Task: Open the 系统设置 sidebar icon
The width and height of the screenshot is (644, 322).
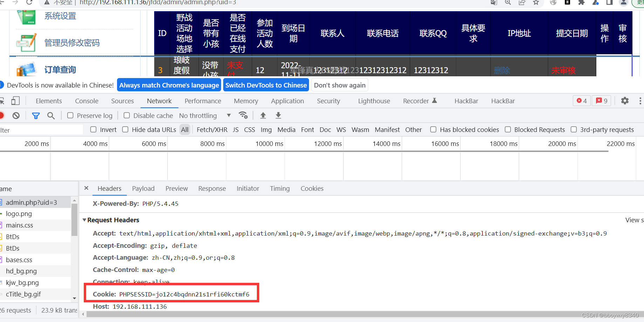Action: click(x=26, y=16)
